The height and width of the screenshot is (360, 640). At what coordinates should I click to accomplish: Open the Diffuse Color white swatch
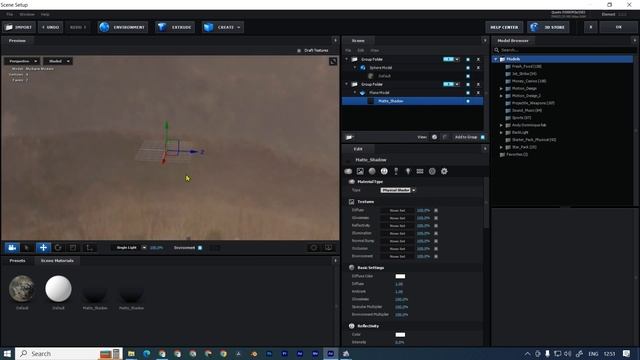tap(400, 276)
